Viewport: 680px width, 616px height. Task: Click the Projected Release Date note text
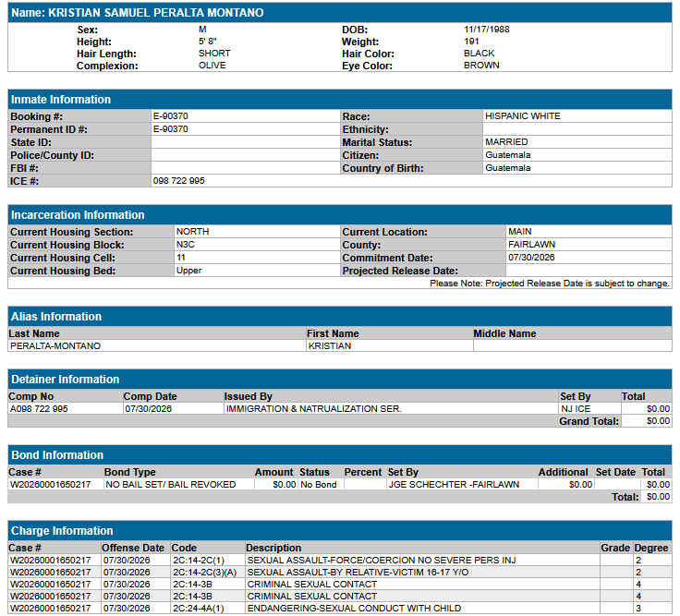click(550, 284)
